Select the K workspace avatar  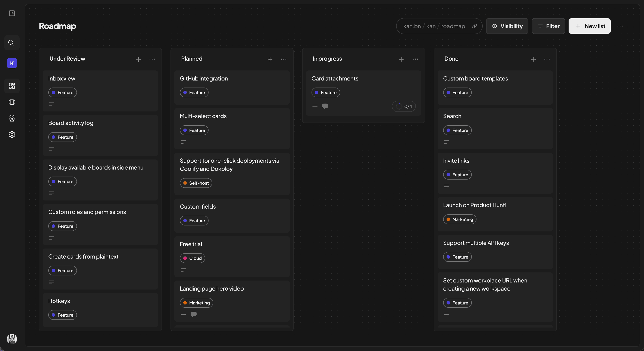[12, 63]
